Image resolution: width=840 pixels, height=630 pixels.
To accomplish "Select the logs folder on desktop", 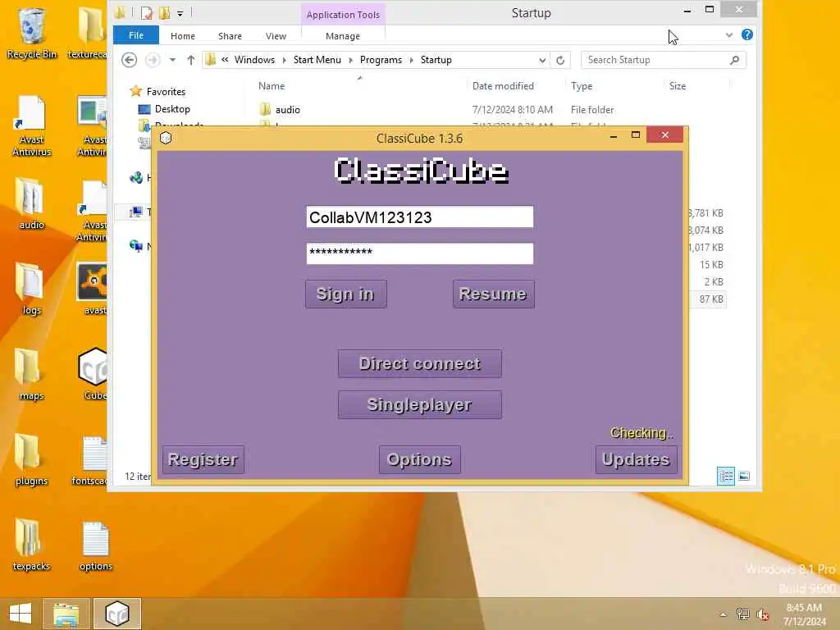I will coord(32,290).
